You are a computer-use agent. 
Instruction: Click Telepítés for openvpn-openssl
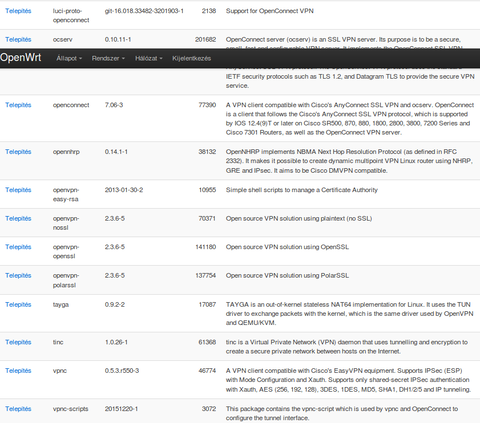point(18,247)
